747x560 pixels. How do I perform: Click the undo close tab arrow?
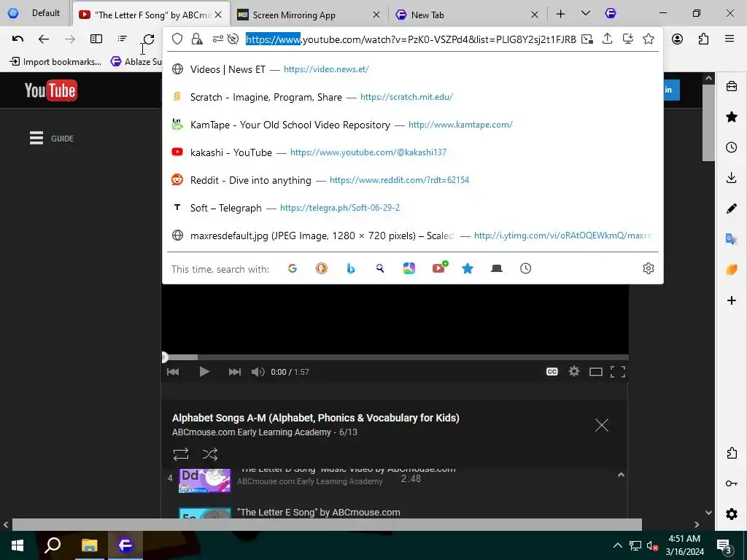[x=18, y=39]
